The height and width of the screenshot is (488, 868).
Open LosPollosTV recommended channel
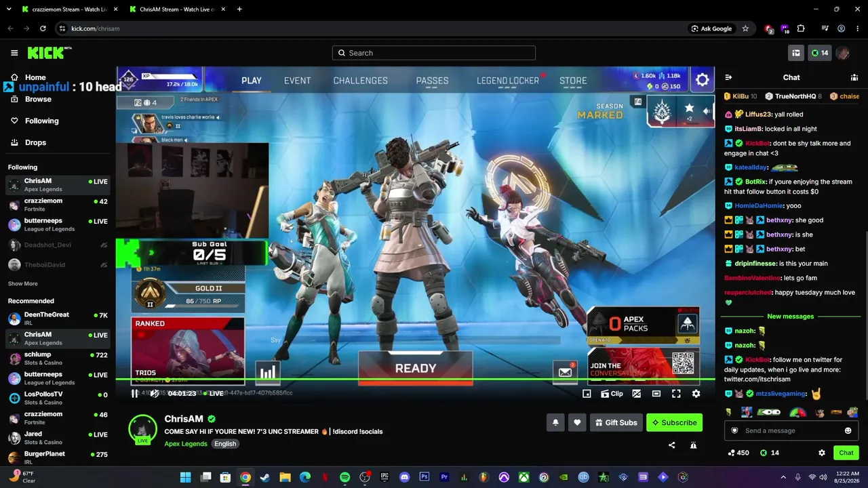point(58,398)
